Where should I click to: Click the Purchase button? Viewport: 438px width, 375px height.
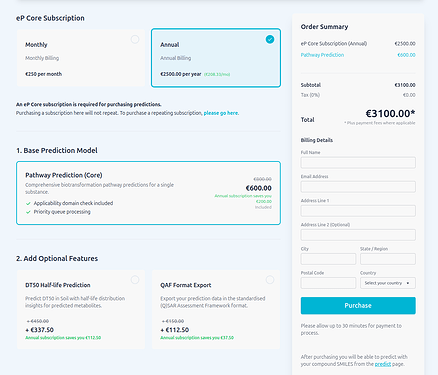[x=358, y=306]
